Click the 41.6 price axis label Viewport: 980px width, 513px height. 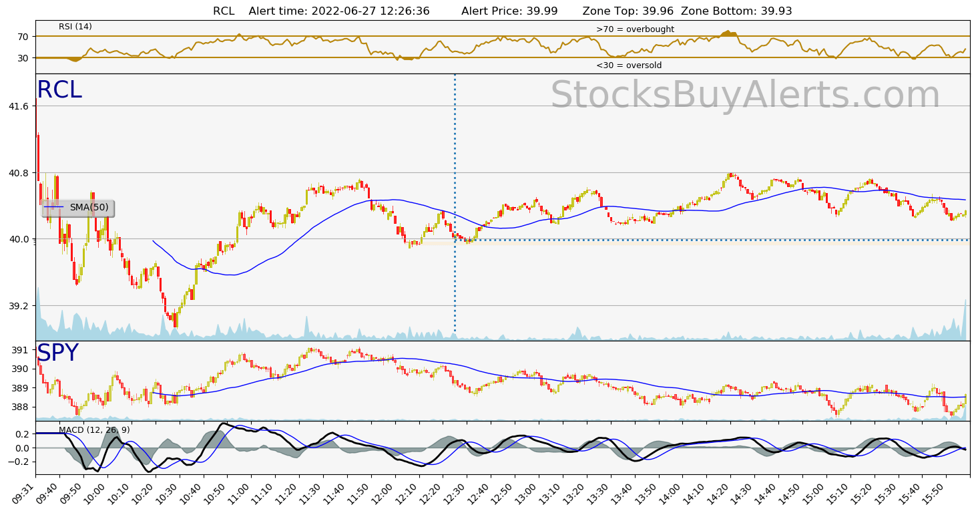(20, 106)
